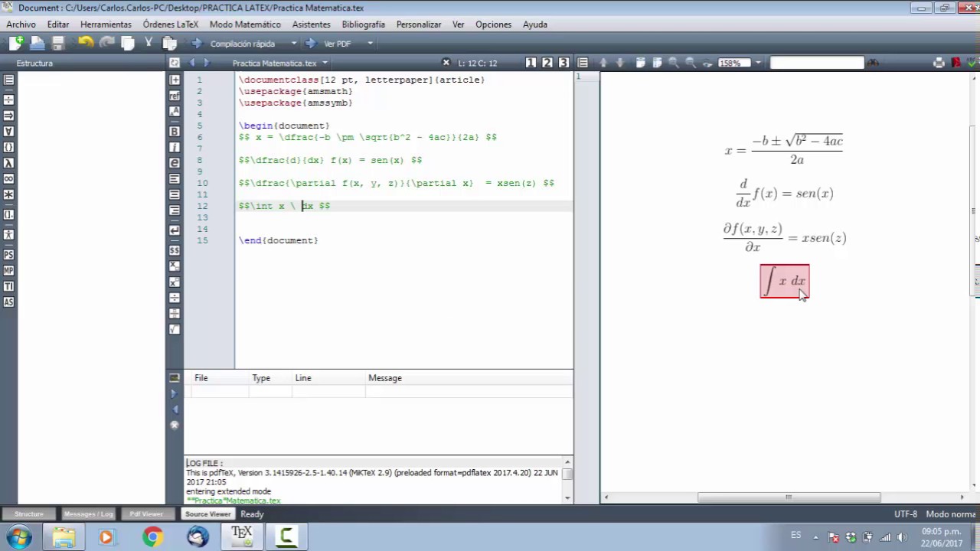Viewport: 980px width, 551px height.
Task: Toggle the Messages / Log panel button
Action: pyautogui.click(x=88, y=514)
